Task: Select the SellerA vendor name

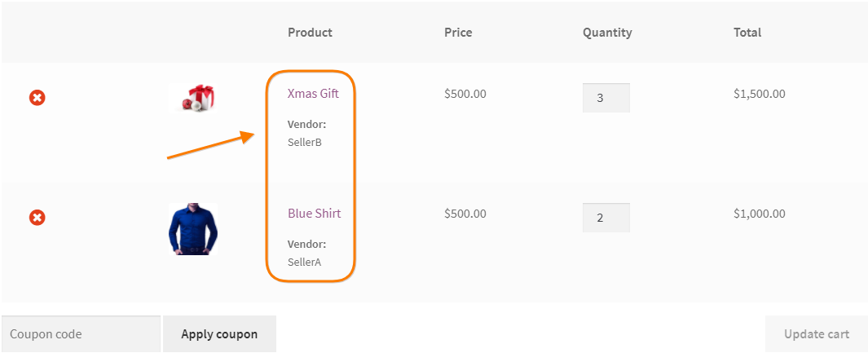Action: 305,262
